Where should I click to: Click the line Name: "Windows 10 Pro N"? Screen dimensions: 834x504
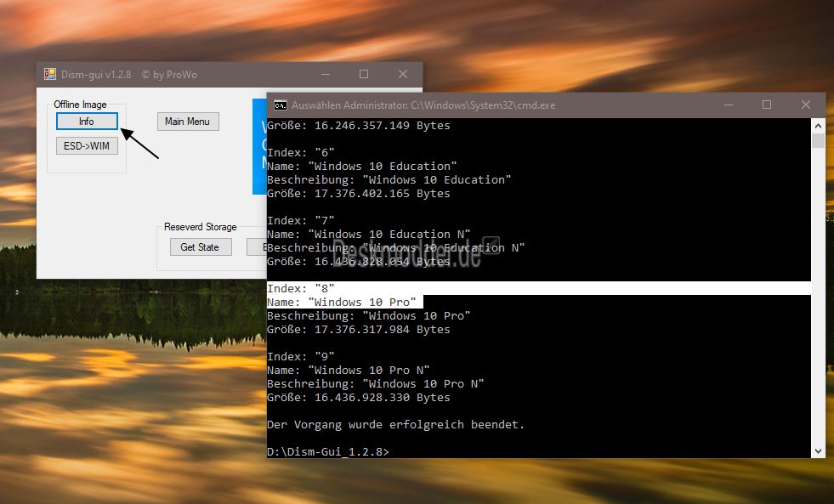pyautogui.click(x=349, y=370)
